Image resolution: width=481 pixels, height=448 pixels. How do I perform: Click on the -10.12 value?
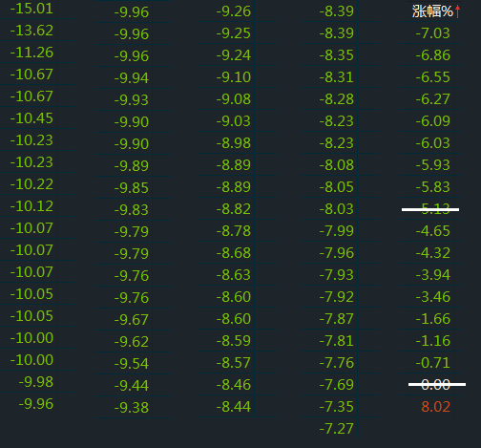31,206
